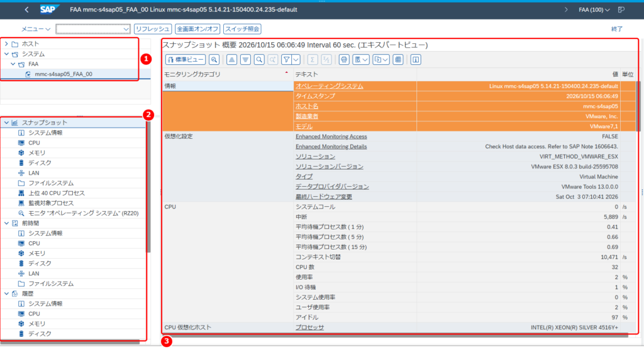Click the navigation tree vertical scrollbar

point(148,187)
